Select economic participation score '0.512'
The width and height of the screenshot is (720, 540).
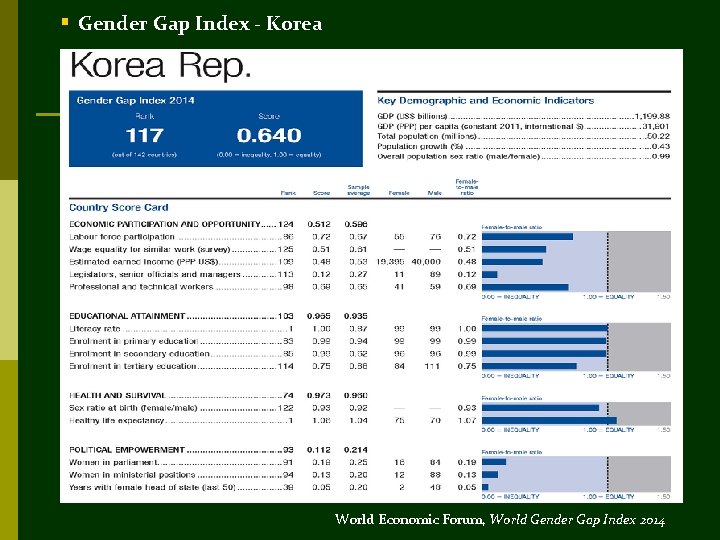coord(319,224)
